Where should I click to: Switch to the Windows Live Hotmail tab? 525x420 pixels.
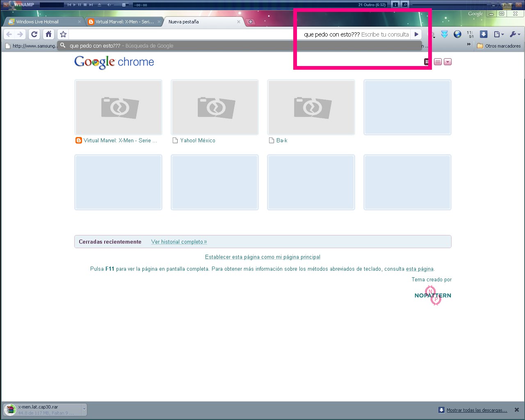point(43,22)
